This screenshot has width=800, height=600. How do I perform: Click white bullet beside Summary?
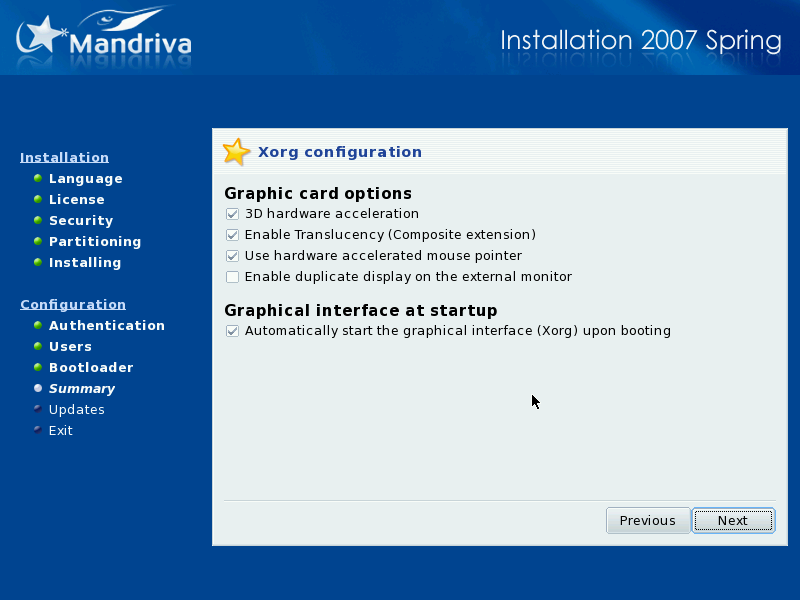pyautogui.click(x=38, y=388)
